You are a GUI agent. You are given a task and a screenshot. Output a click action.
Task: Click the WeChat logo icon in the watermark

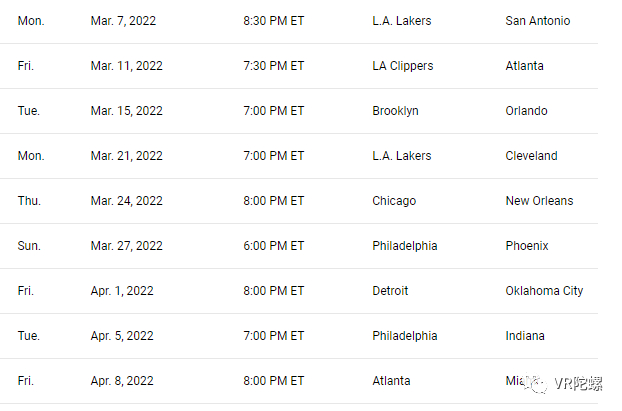click(540, 381)
